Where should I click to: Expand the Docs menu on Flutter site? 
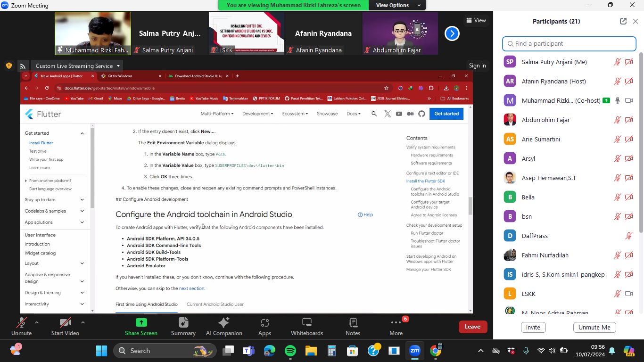coord(354,114)
